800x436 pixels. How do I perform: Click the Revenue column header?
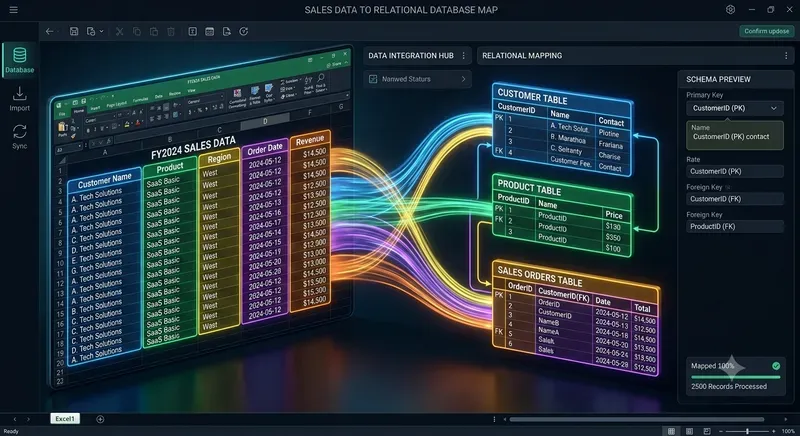[310, 140]
